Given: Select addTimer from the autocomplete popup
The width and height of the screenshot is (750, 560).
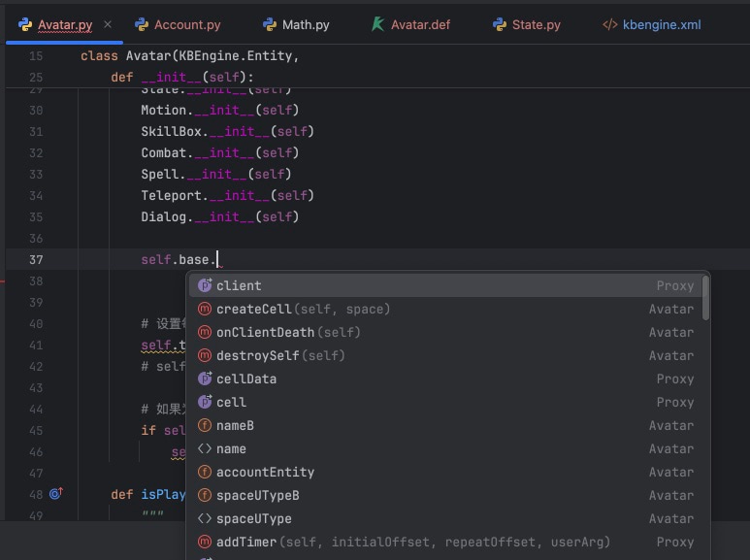Looking at the screenshot, I should [246, 542].
